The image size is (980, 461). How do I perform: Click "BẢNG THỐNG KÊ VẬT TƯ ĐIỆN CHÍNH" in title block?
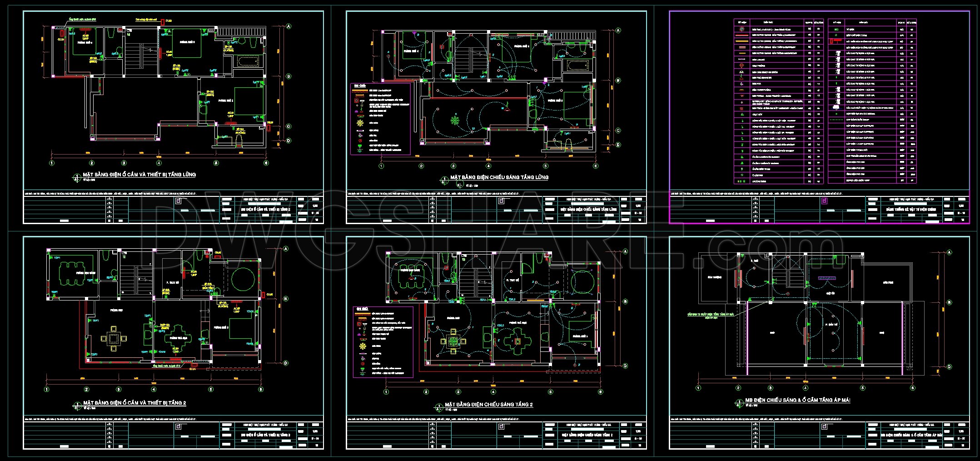911,210
